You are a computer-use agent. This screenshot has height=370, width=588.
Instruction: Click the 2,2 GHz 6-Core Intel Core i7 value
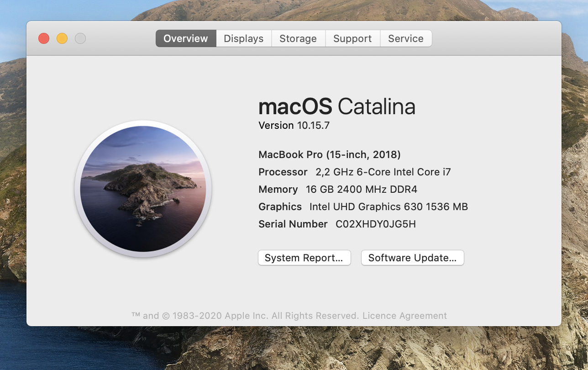383,172
